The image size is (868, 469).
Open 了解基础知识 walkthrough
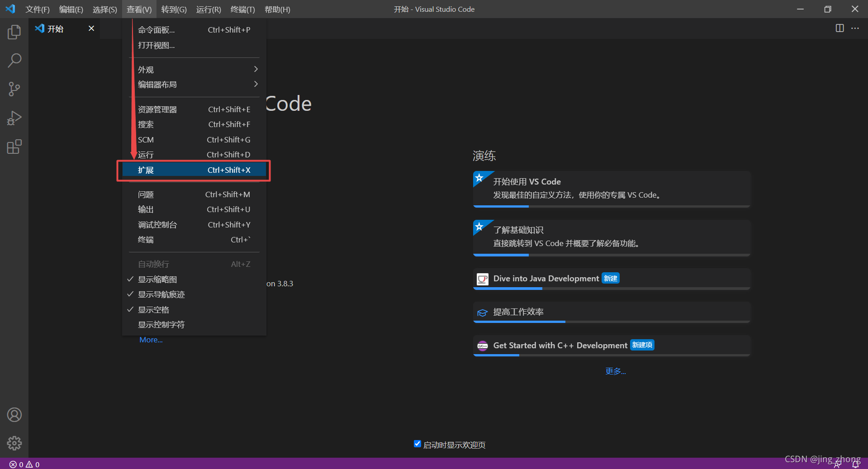612,238
